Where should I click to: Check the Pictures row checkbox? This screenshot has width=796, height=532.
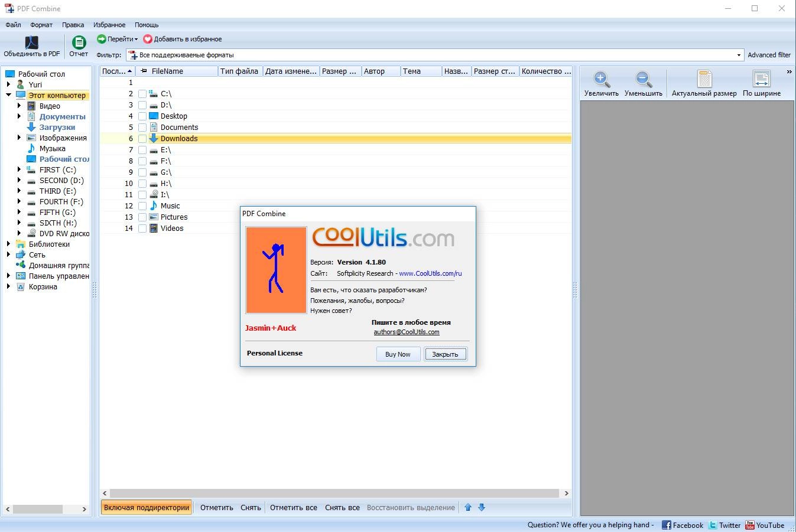pyautogui.click(x=142, y=217)
